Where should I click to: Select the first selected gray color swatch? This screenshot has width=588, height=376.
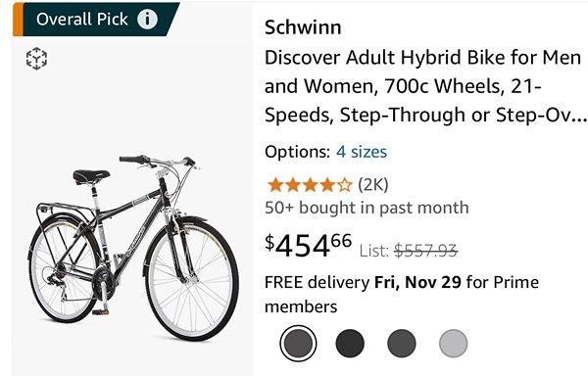(298, 343)
